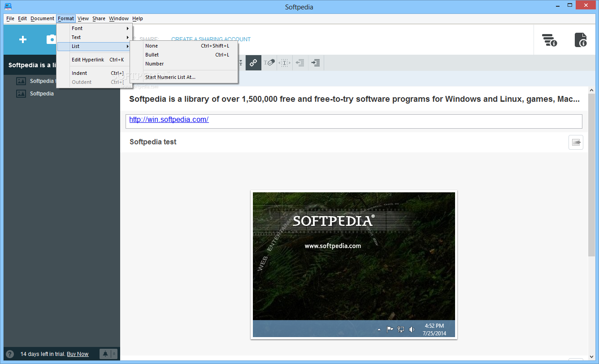Screen dimensions: 599x364
Task: Open the Document menu
Action: click(42, 18)
